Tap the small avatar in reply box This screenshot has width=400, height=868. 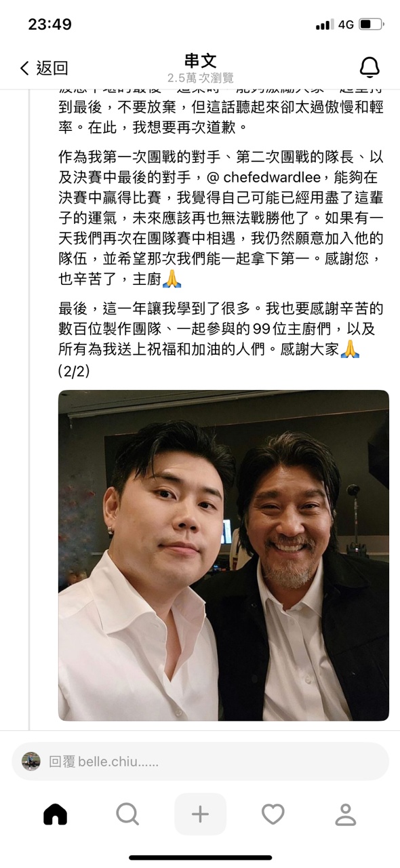(31, 762)
